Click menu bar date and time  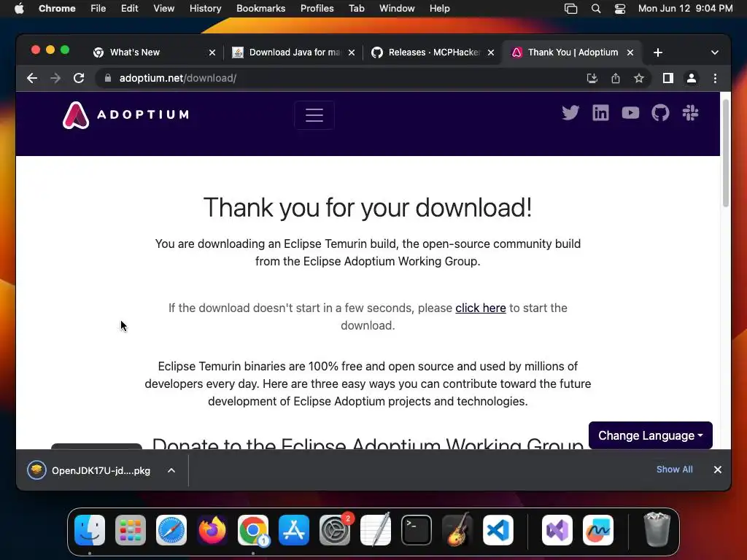[685, 9]
